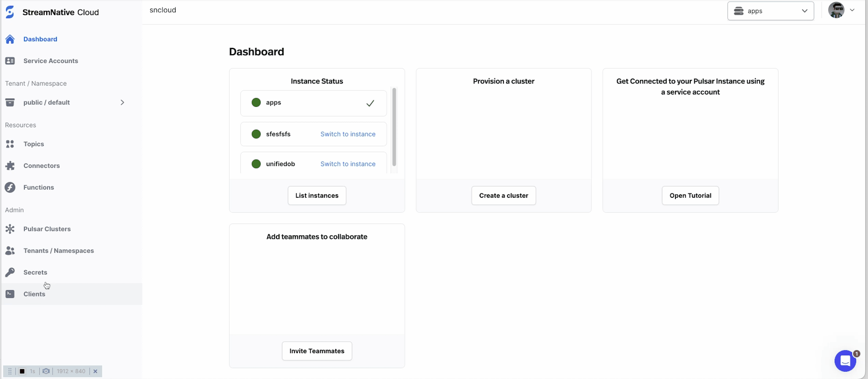This screenshot has height=379, width=868.
Task: Click the Topics grid icon
Action: point(10,144)
